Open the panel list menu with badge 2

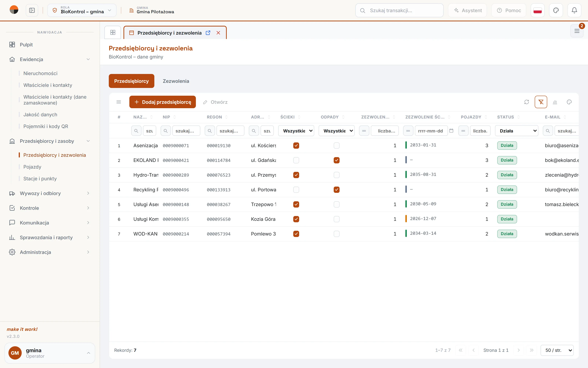coord(577,31)
